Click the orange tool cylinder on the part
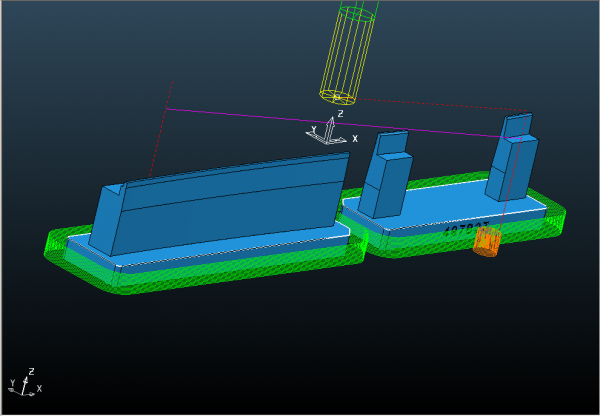 487,241
